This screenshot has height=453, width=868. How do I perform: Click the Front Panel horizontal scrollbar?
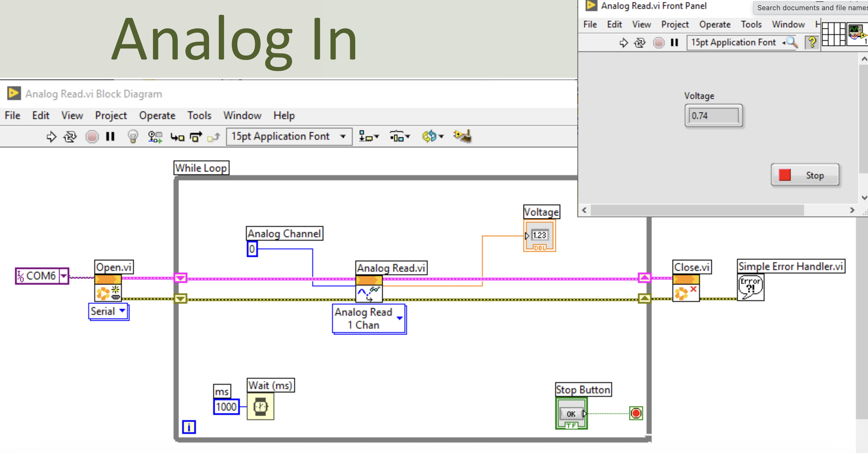(697, 210)
